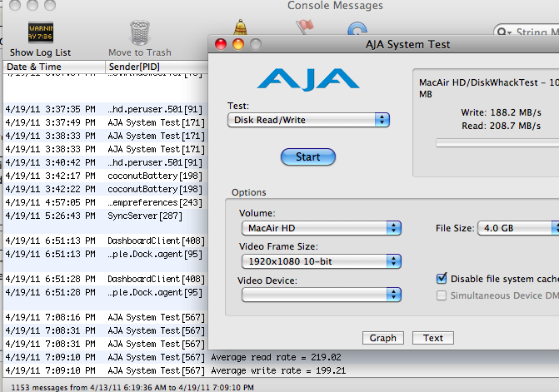The image size is (559, 392).
Task: Click the Read: 208.7 MB/s result
Action: coord(501,126)
